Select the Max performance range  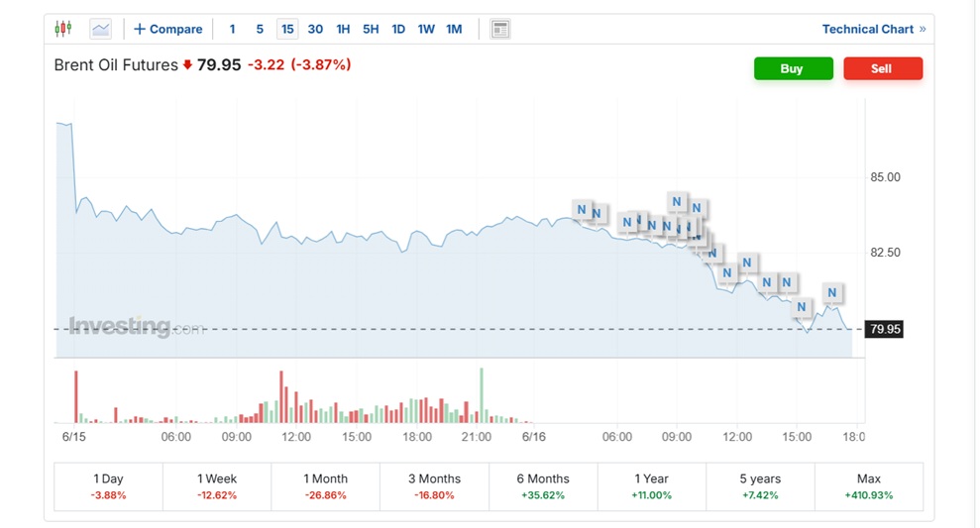[x=869, y=486]
